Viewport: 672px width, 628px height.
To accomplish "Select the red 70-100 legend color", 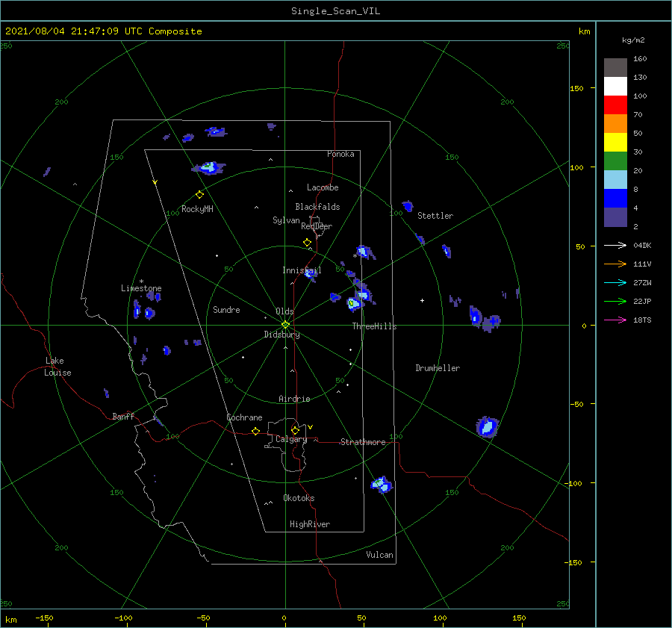I will 615,105.
